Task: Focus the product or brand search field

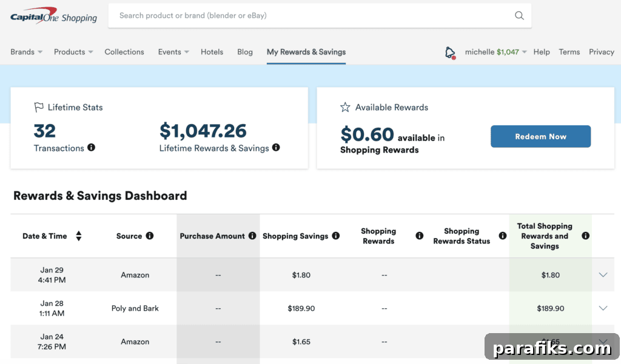Action: [320, 15]
